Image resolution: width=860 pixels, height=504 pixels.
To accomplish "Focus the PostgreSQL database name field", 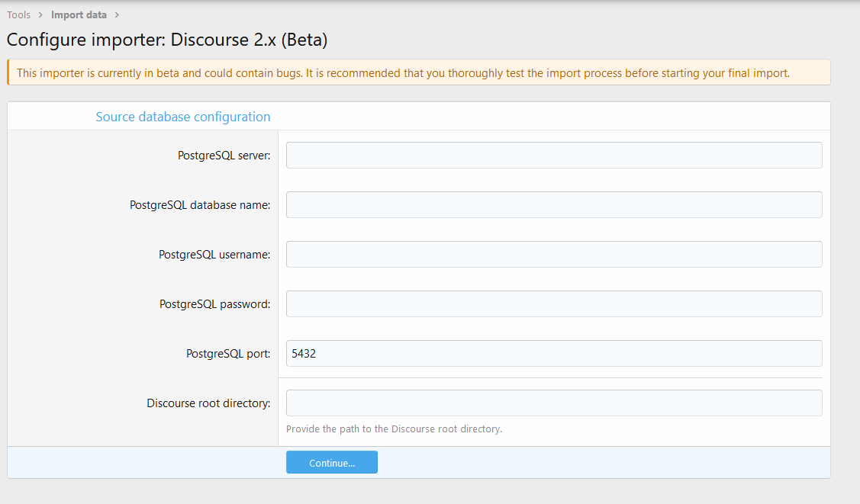I will (x=554, y=205).
